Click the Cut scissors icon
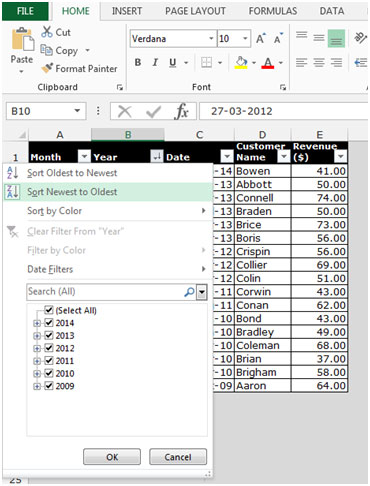 point(47,32)
